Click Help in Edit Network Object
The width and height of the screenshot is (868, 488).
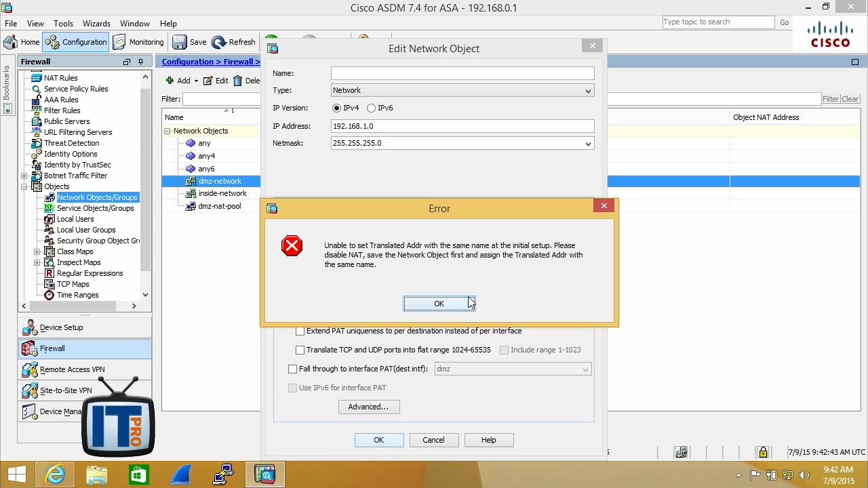489,440
